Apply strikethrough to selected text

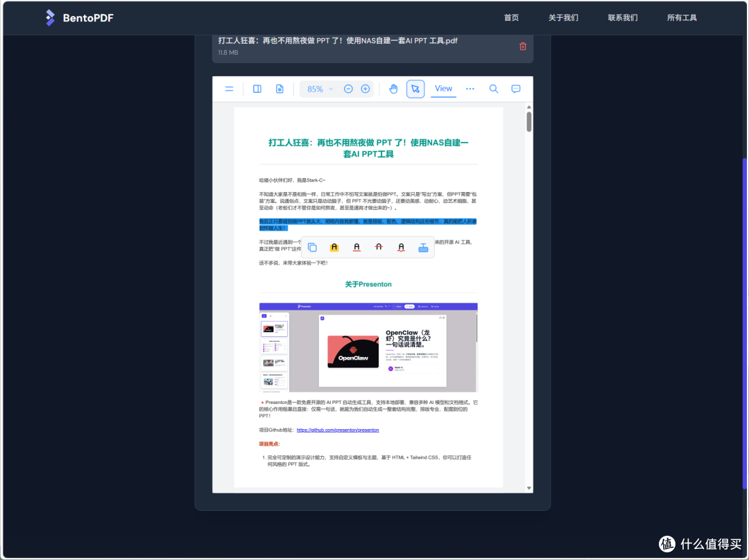point(379,247)
